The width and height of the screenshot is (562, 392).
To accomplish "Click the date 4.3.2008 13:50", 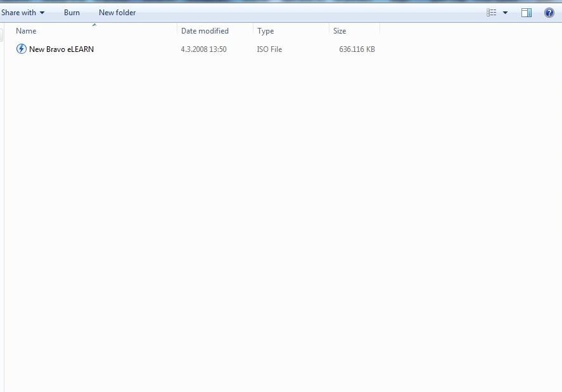I will tap(203, 49).
